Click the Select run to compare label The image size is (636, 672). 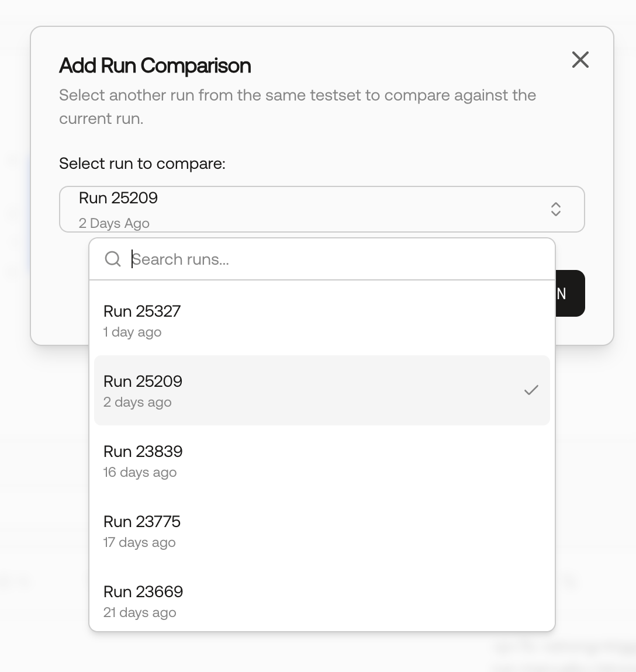(x=142, y=163)
